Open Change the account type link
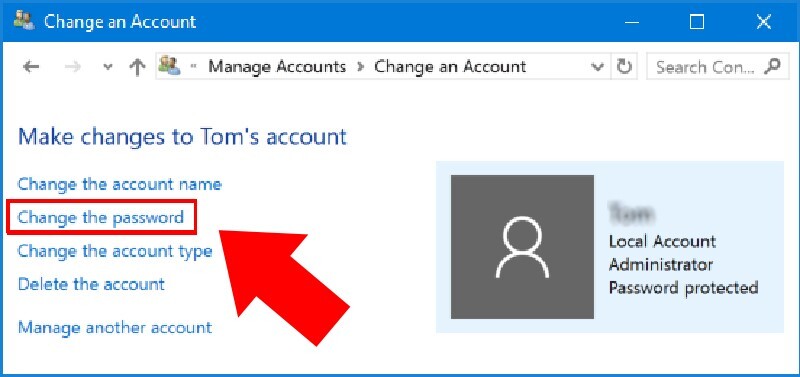Screen dimensions: 800x377 (115, 251)
